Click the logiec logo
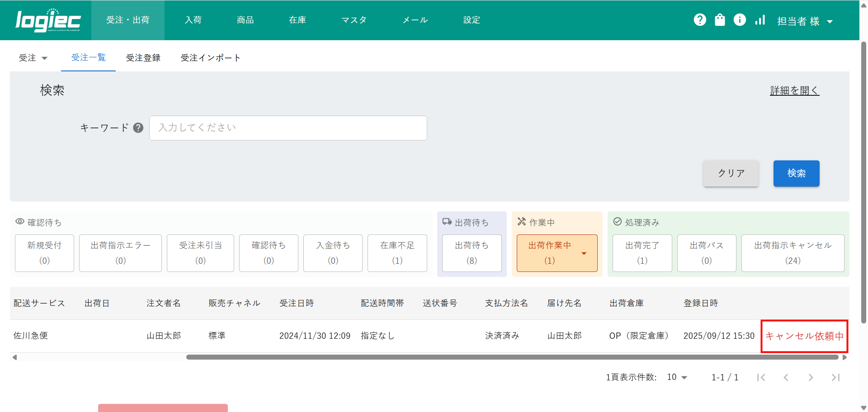This screenshot has width=868, height=412. pos(48,20)
